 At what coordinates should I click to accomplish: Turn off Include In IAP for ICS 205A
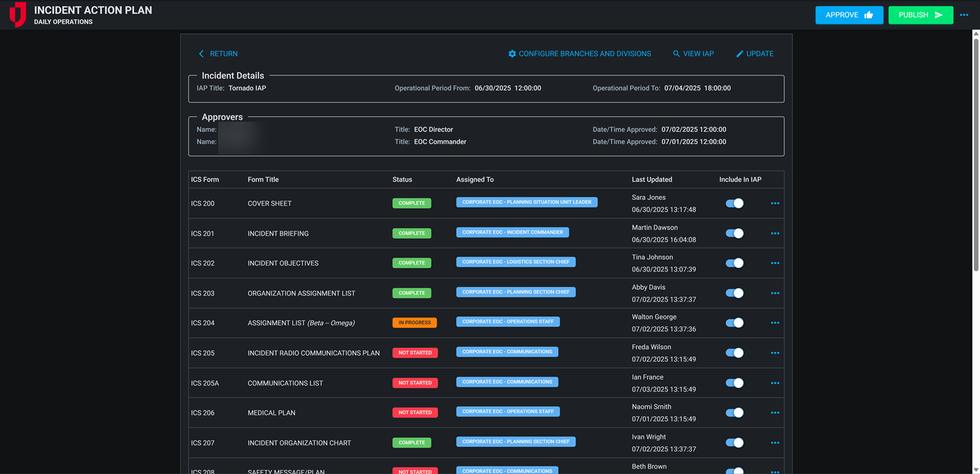(735, 382)
